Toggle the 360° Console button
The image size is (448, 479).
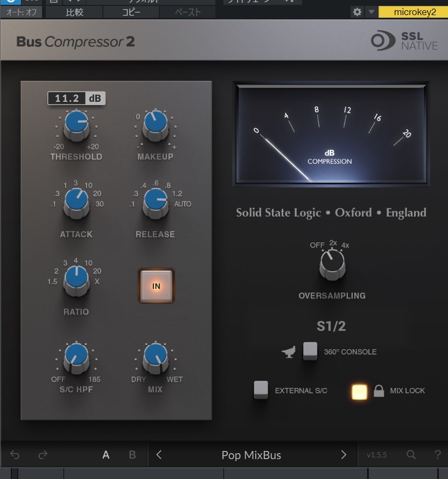tap(310, 351)
